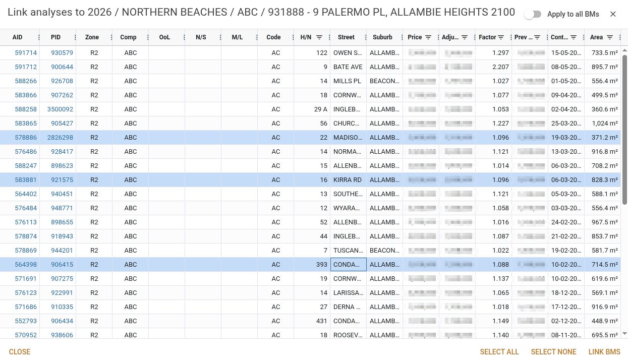Image resolution: width=628 pixels, height=364 pixels.
Task: Click house number 393
Action: 322,264
